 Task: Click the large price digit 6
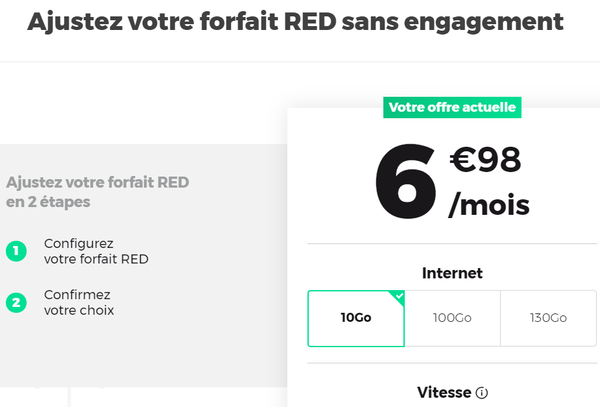[405, 181]
